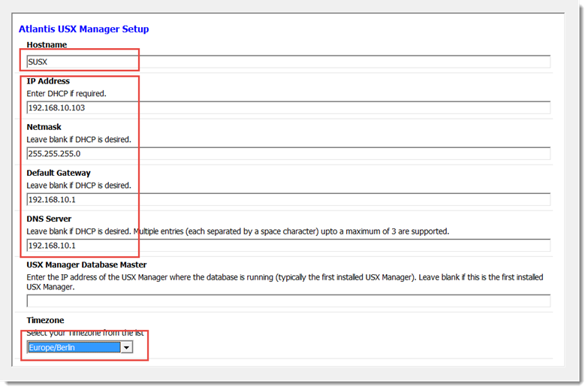The height and width of the screenshot is (390, 588).
Task: Click the Hostname label
Action: point(47,44)
